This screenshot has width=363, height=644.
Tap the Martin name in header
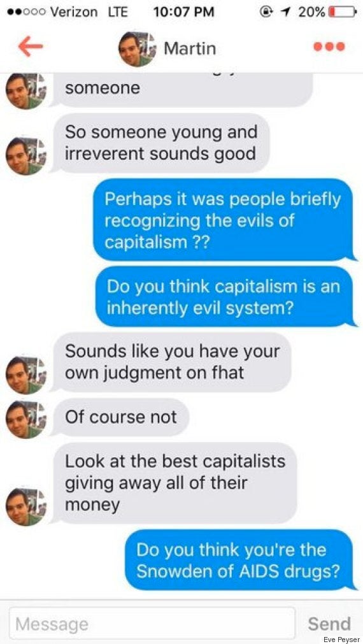click(190, 48)
